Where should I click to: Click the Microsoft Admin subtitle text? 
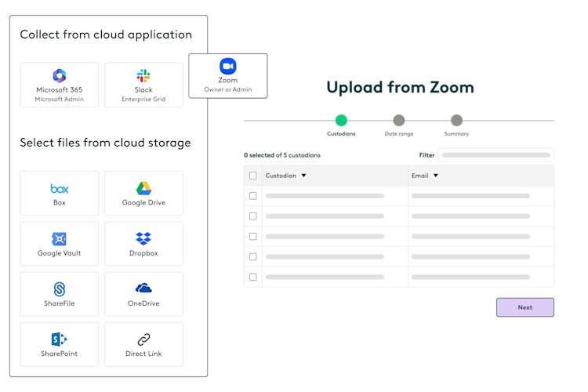pos(60,100)
